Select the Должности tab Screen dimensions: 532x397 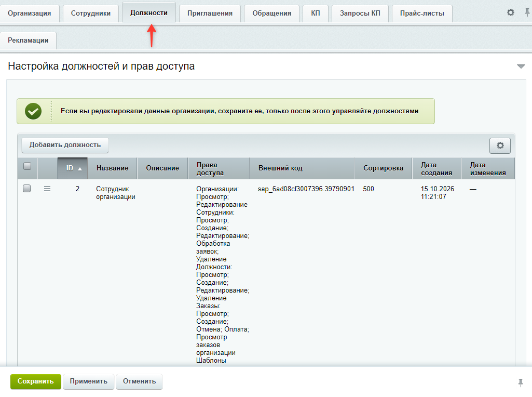click(149, 12)
